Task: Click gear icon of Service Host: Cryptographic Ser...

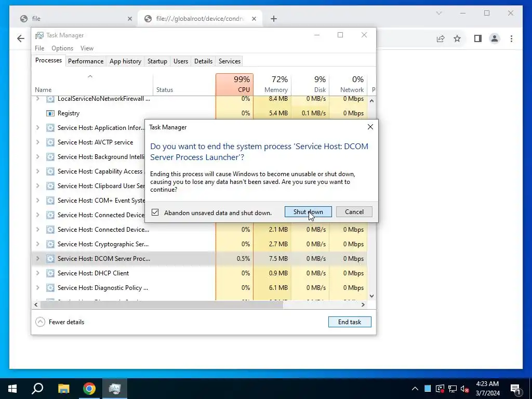Action: (50, 244)
